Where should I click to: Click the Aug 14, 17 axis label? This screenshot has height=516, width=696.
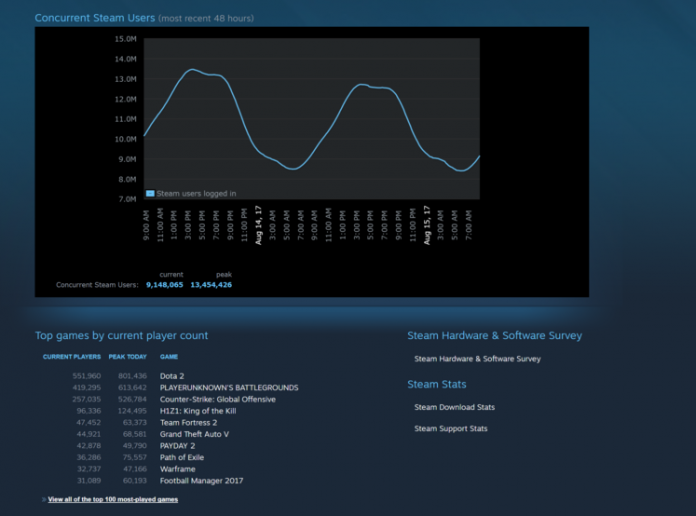[258, 225]
